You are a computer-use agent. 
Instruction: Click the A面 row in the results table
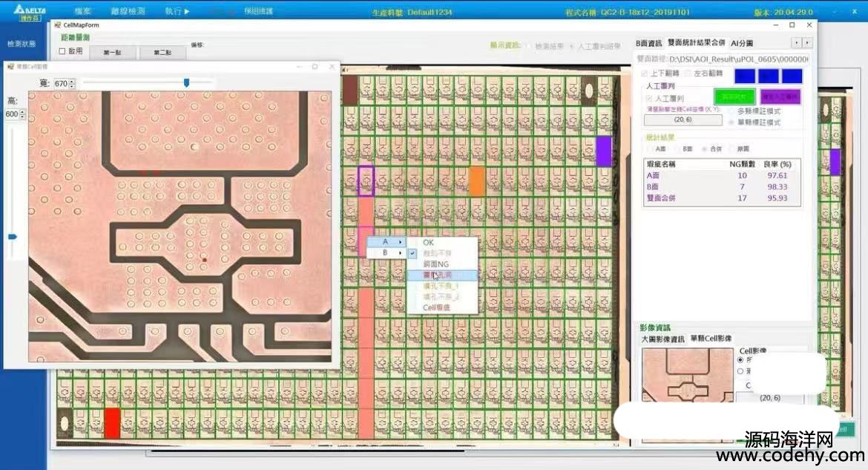(722, 175)
